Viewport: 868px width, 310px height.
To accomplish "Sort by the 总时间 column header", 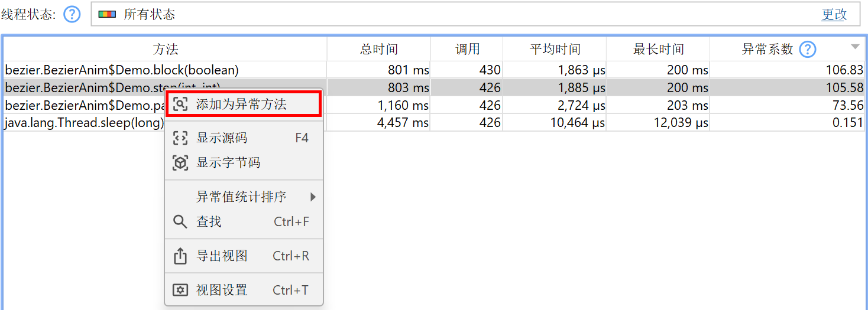I will click(378, 50).
